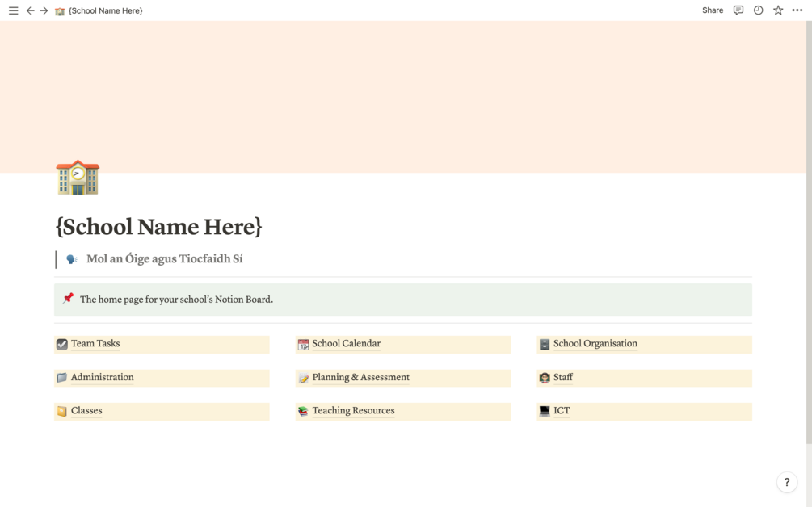Navigate forward with the right arrow

[43, 10]
